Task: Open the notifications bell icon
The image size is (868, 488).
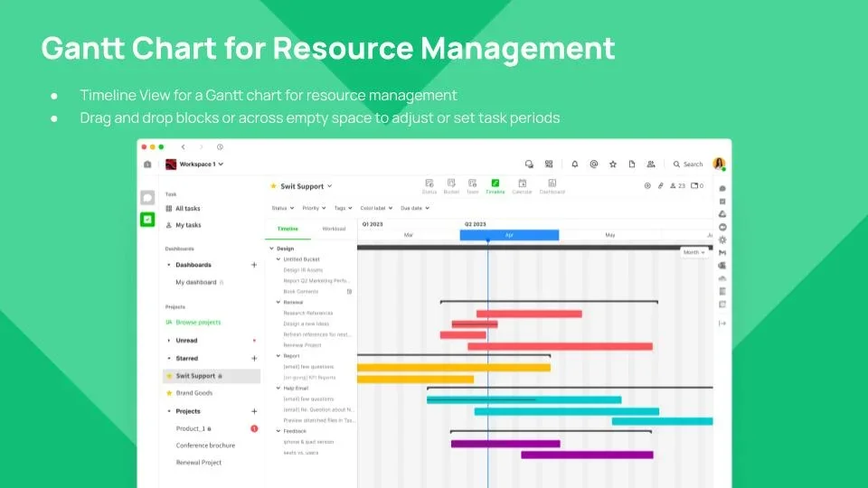Action: [574, 164]
